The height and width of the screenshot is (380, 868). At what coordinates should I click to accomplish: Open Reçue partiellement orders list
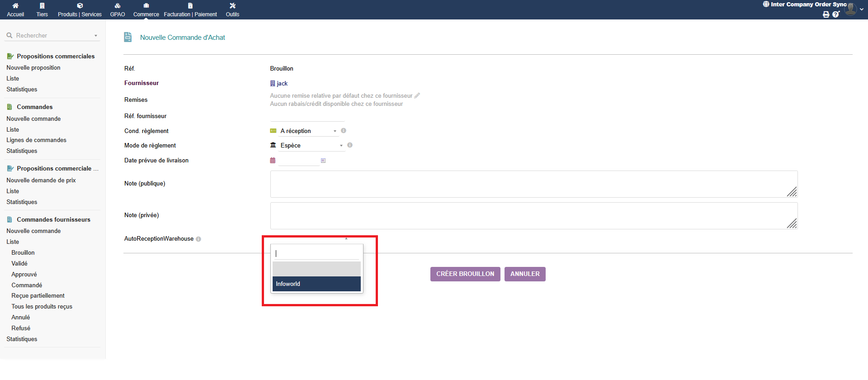[x=38, y=296]
